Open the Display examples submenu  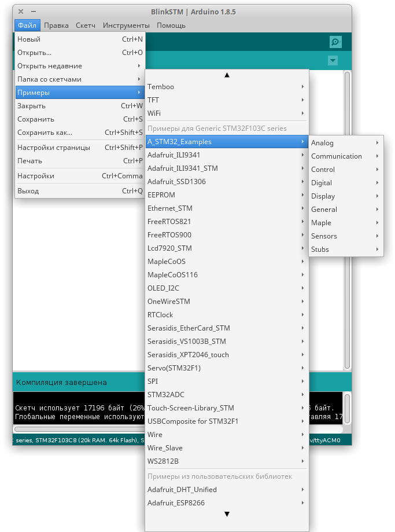pyautogui.click(x=346, y=196)
